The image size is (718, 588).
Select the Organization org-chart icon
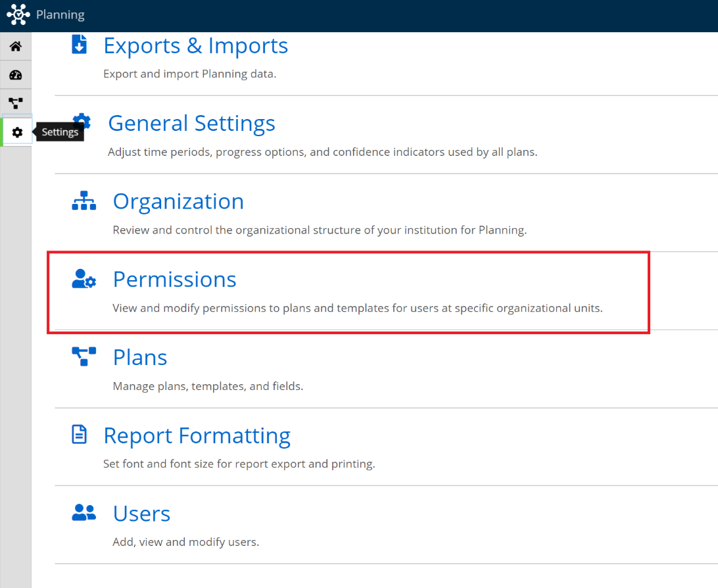[84, 200]
